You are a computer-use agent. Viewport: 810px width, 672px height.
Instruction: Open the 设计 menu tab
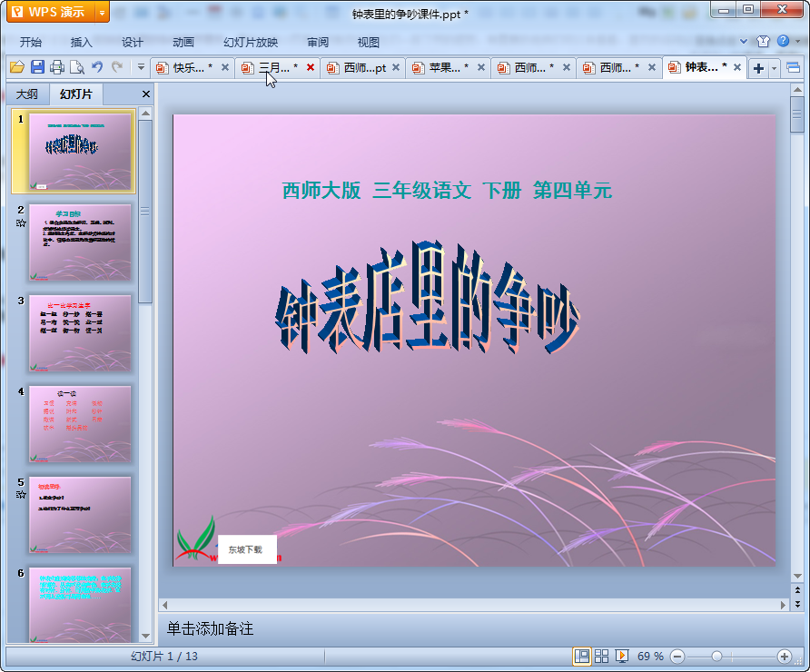click(133, 43)
